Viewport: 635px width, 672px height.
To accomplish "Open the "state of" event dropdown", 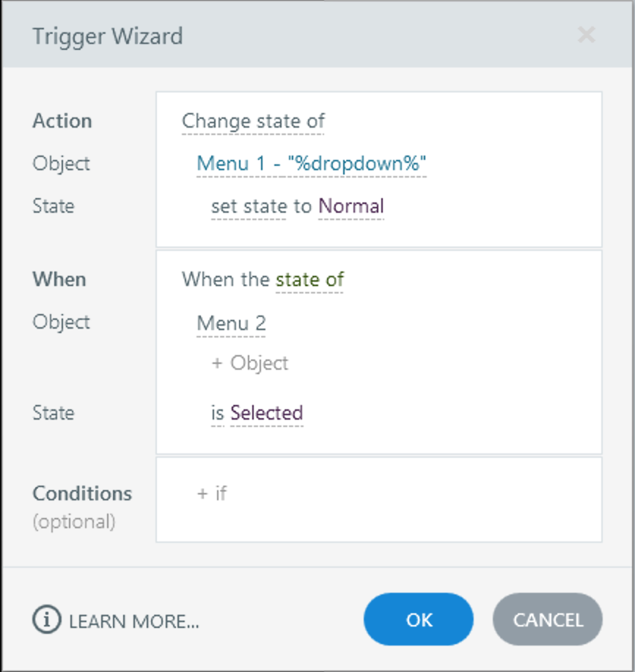I will [309, 280].
